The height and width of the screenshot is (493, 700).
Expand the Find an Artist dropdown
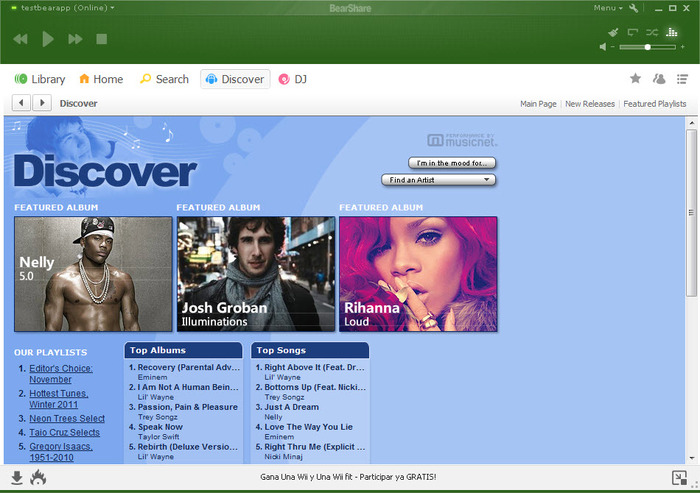(438, 180)
